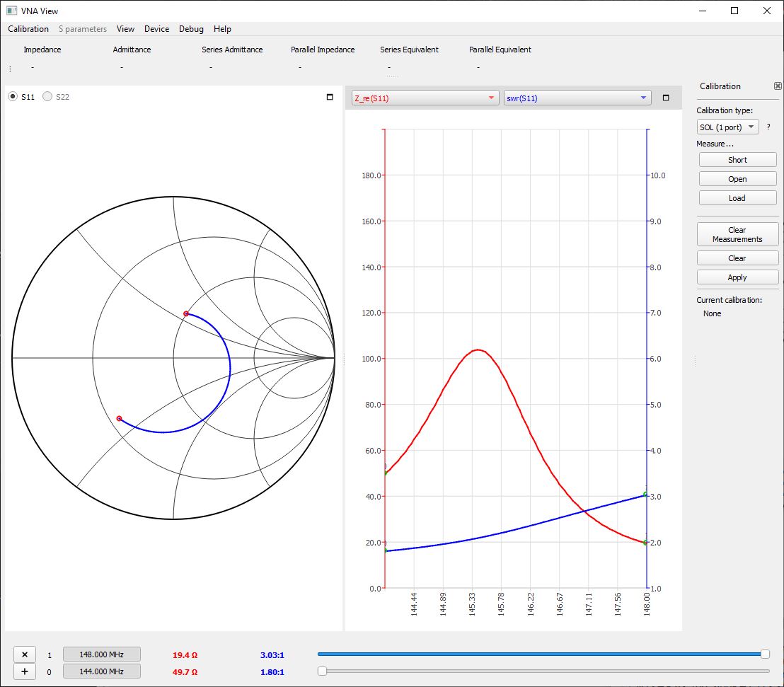Remove marker 1 with the X button

pyautogui.click(x=25, y=654)
